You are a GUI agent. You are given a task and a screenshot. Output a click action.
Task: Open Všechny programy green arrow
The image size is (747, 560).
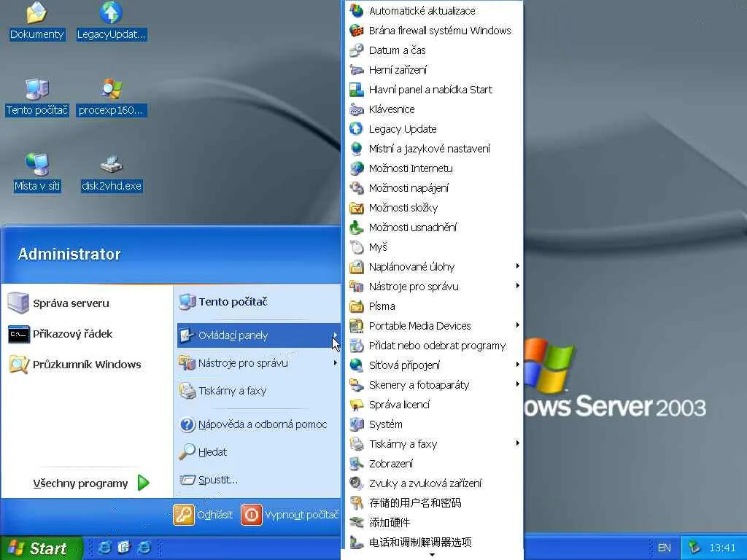tap(144, 483)
